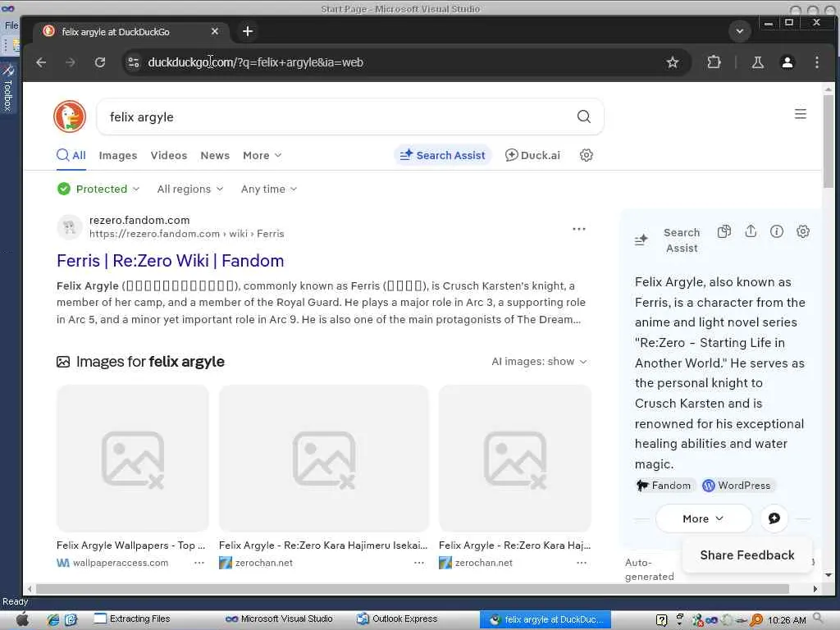Click the search magnifier in system tray

click(x=818, y=619)
